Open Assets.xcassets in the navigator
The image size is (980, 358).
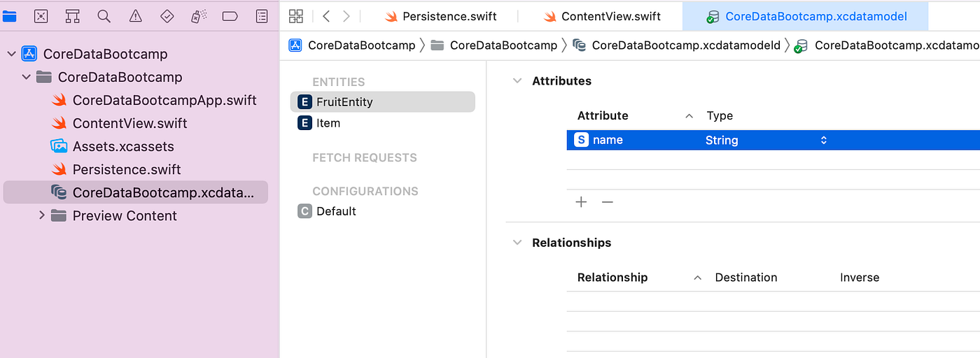point(123,147)
